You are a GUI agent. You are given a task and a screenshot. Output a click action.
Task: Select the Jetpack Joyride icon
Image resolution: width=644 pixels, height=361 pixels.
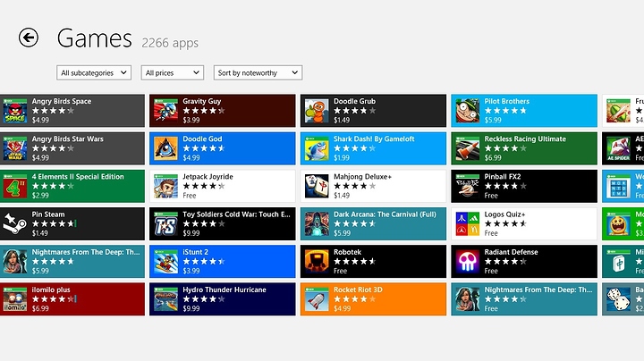click(166, 185)
